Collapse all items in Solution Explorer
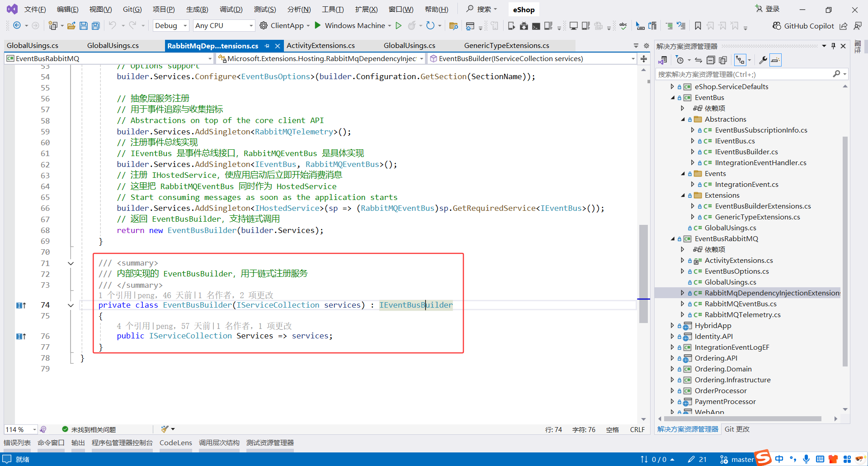Viewport: 868px width, 466px height. tap(711, 60)
